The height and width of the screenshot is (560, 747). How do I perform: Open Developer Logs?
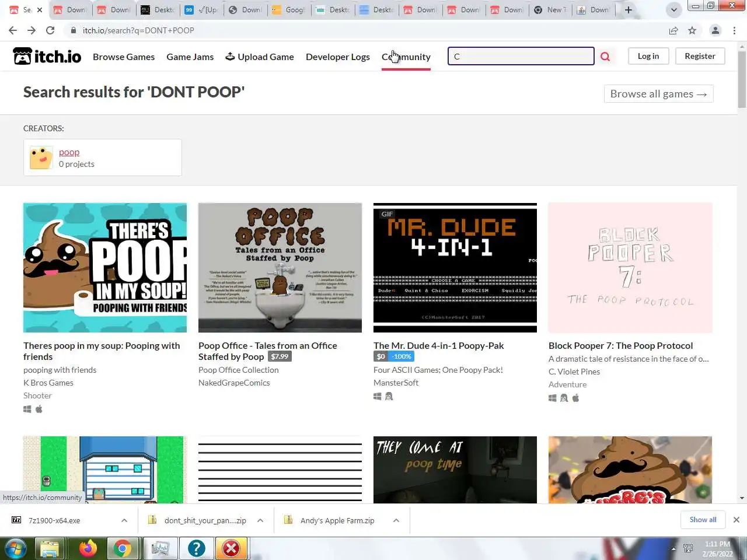[x=338, y=57]
